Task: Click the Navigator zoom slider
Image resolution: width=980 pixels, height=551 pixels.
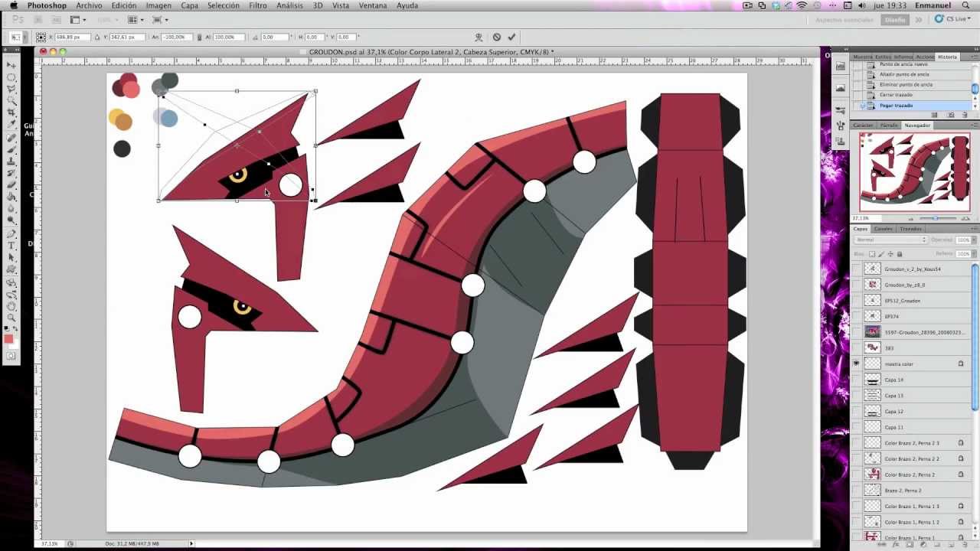Action: (x=935, y=218)
